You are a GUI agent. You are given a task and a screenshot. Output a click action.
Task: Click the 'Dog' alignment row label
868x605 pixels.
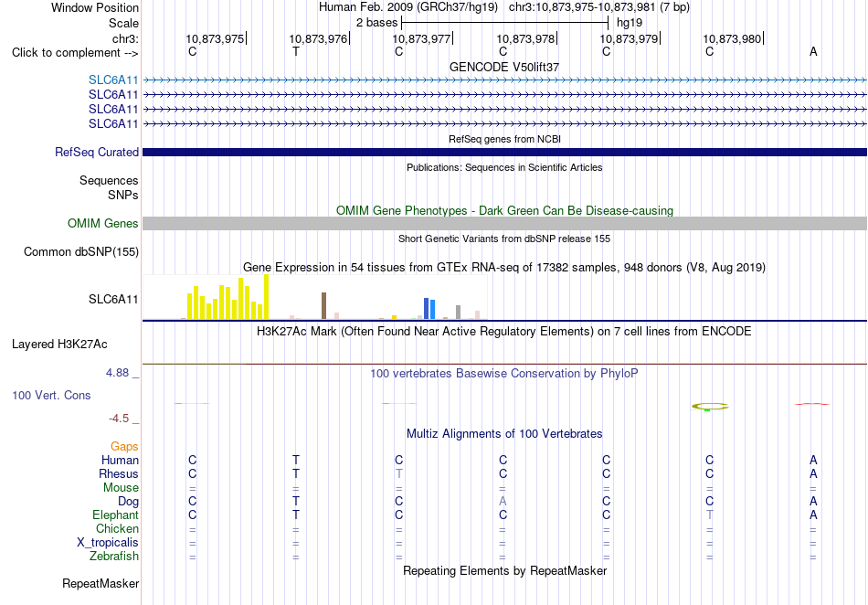[x=128, y=502]
